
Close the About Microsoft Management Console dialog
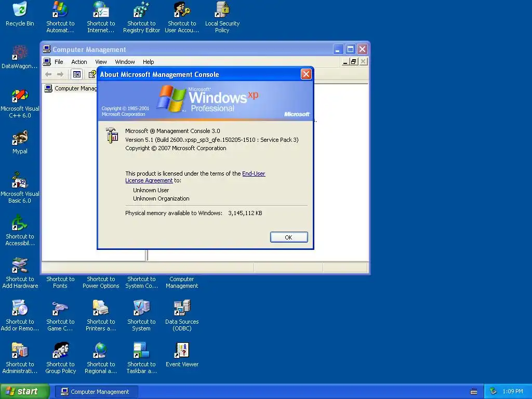click(306, 74)
